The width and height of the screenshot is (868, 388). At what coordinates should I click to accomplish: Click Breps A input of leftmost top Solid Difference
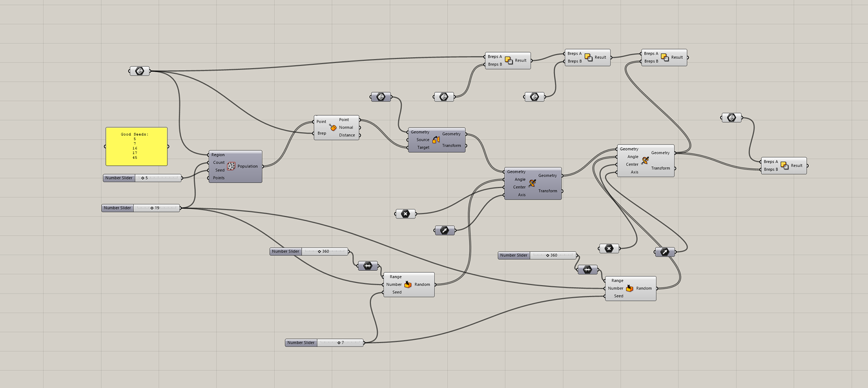point(495,57)
